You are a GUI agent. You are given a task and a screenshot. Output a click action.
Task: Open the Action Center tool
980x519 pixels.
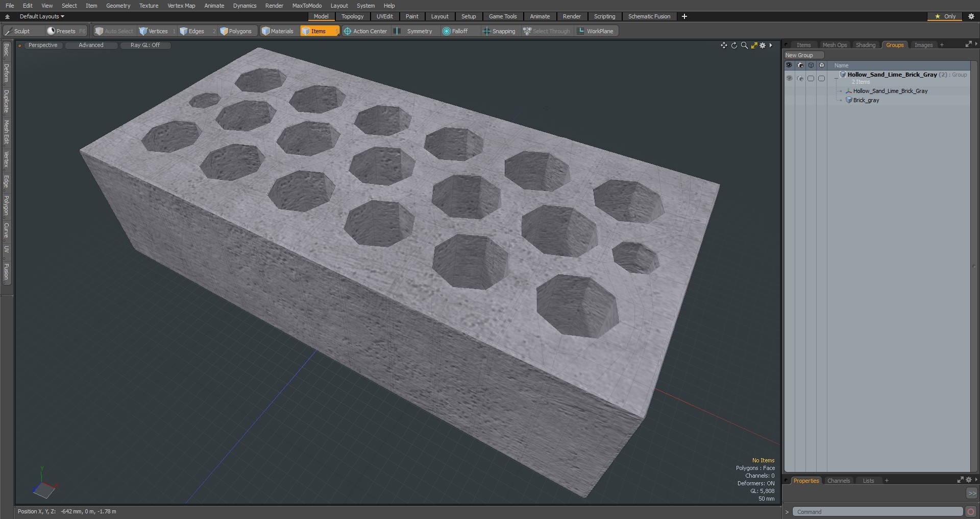(366, 31)
